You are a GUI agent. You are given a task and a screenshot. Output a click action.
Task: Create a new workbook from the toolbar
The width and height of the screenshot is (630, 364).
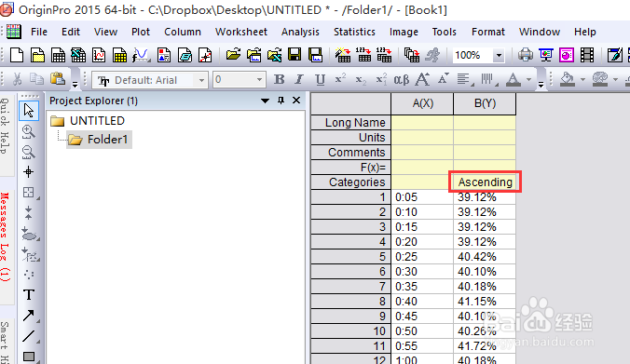[x=58, y=55]
